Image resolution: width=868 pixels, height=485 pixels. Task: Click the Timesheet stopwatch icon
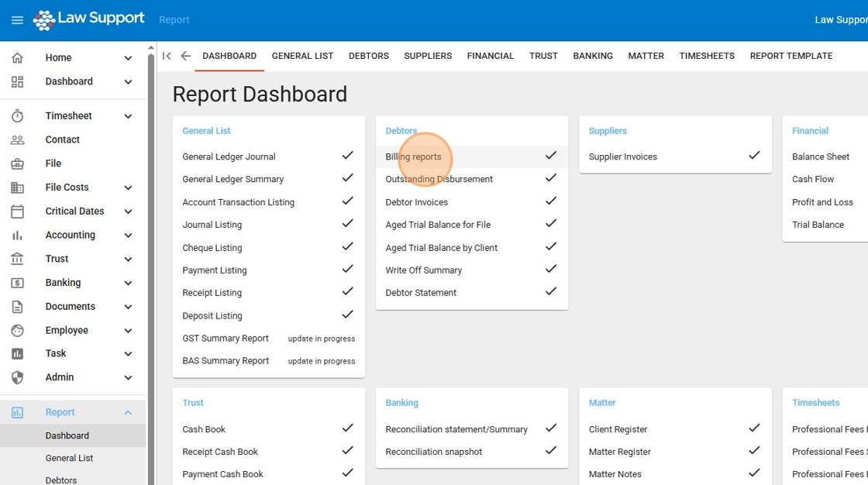tap(17, 115)
